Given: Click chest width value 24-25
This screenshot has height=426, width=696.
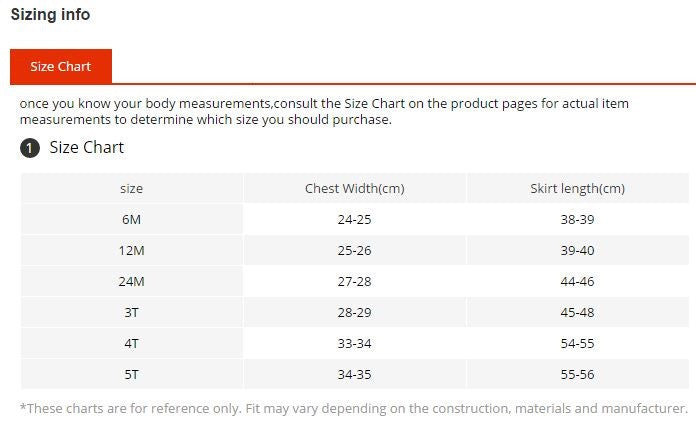Looking at the screenshot, I should [x=354, y=219].
